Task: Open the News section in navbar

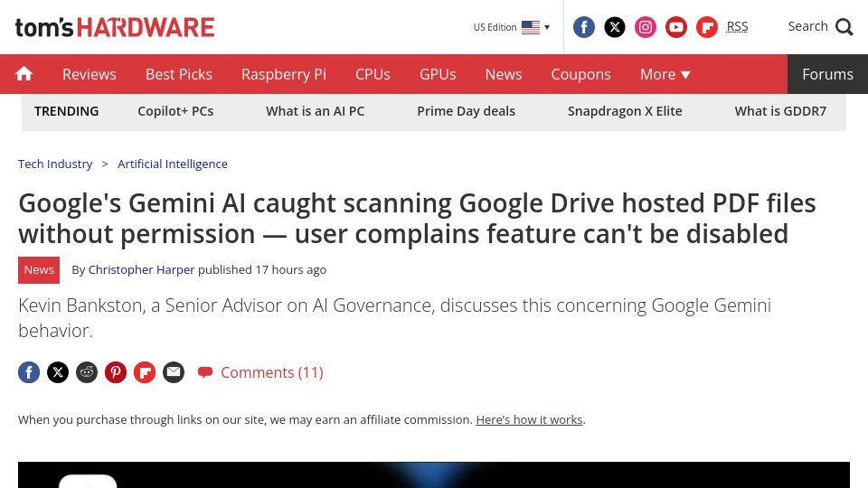Action: point(504,74)
